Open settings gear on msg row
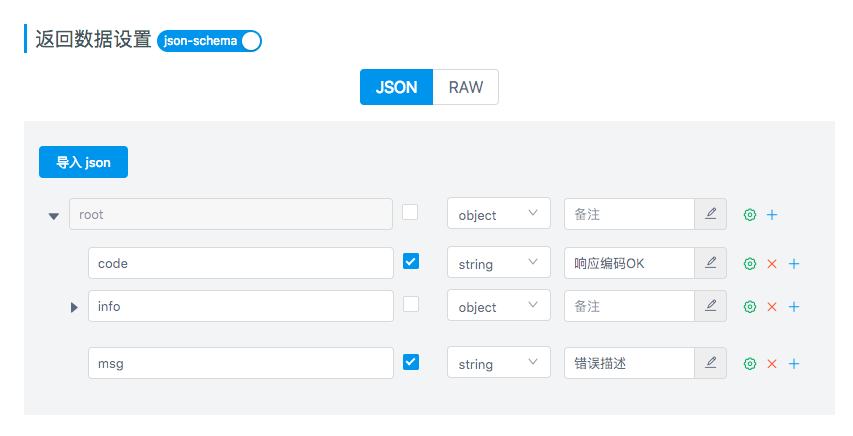Screen dimensions: 853x436 coord(749,364)
